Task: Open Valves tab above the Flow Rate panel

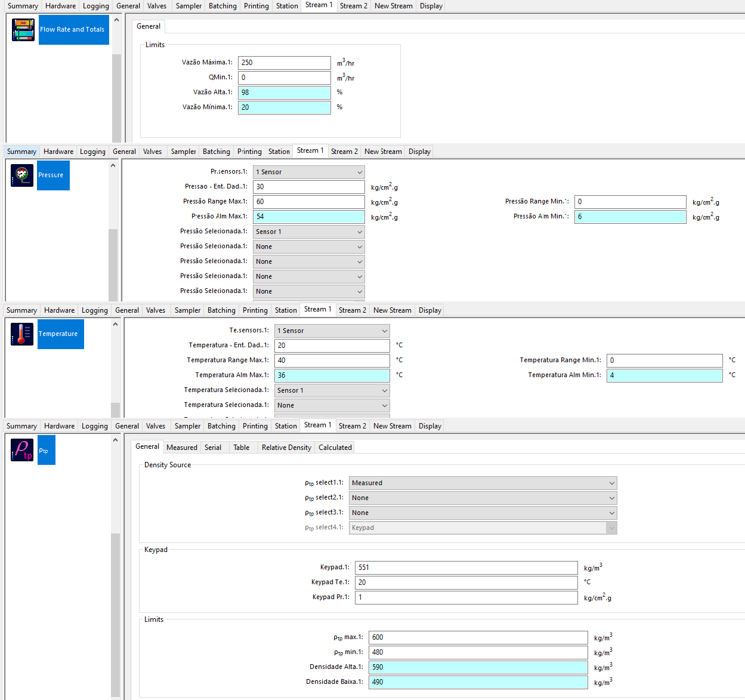Action: coord(157,6)
